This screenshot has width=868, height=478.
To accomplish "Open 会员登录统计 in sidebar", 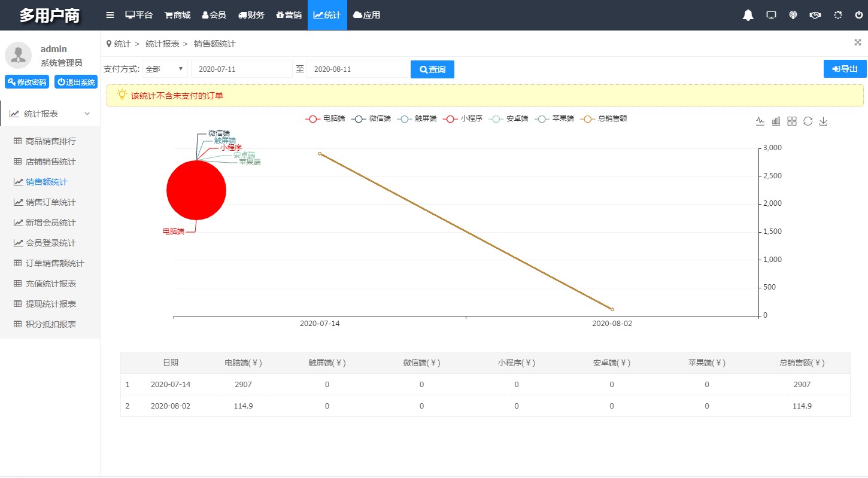I will pos(50,243).
